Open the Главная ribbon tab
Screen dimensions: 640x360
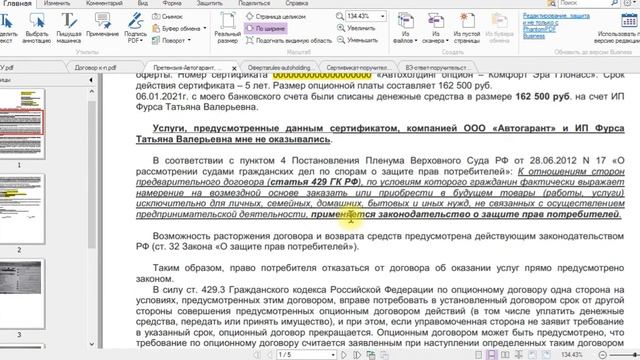17,3
